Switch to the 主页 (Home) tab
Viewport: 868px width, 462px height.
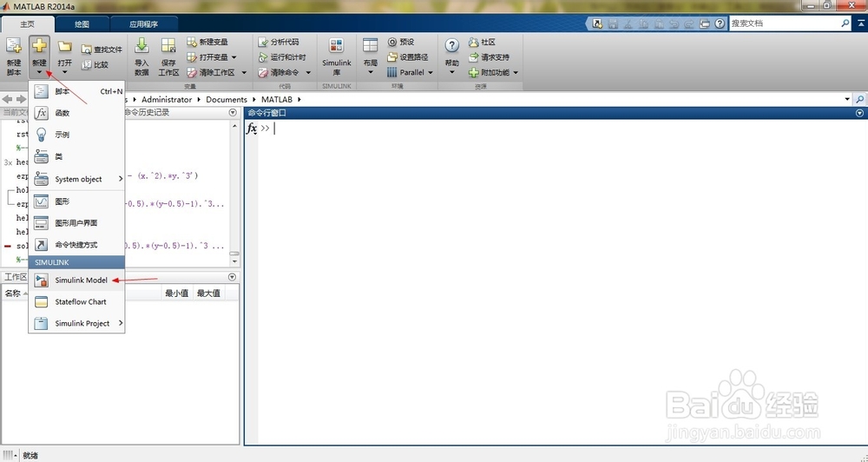tap(27, 23)
